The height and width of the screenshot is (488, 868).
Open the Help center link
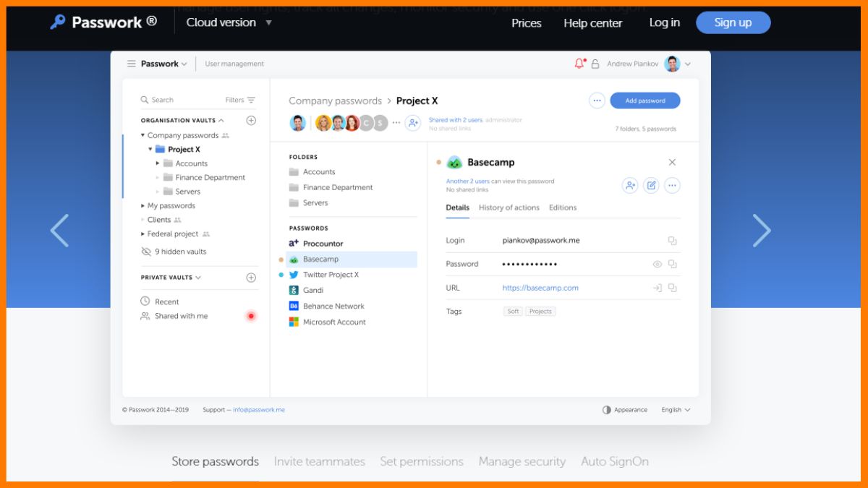pos(593,23)
